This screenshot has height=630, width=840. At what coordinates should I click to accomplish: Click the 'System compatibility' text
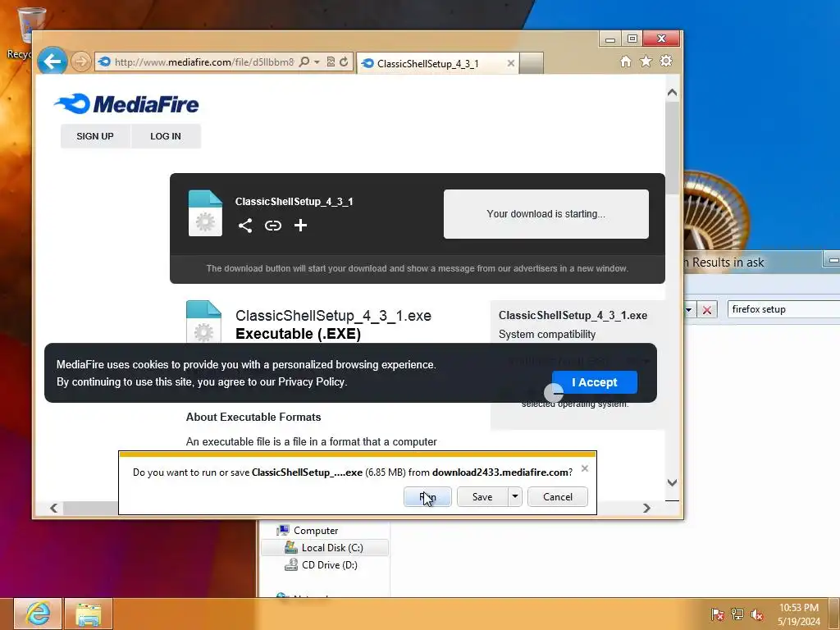click(547, 335)
